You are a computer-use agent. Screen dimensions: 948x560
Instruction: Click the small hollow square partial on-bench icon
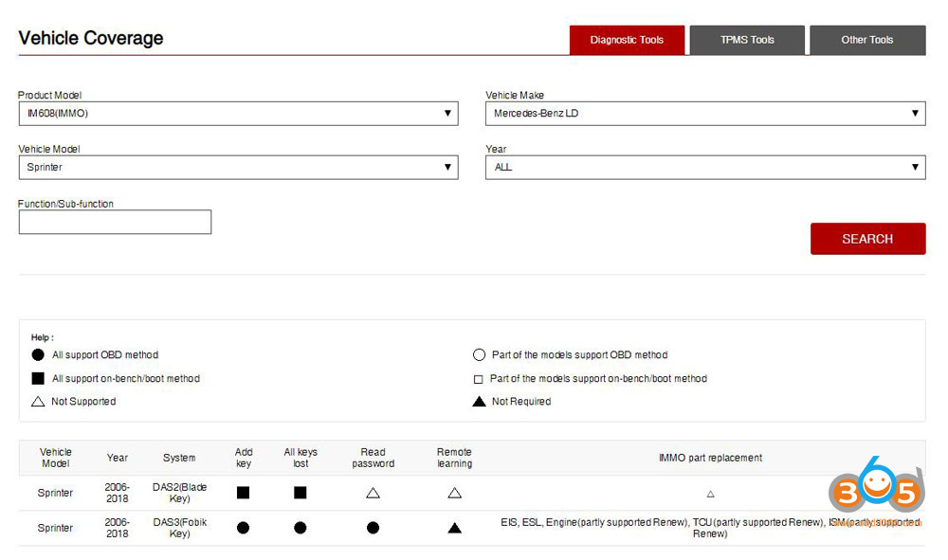[x=479, y=379]
